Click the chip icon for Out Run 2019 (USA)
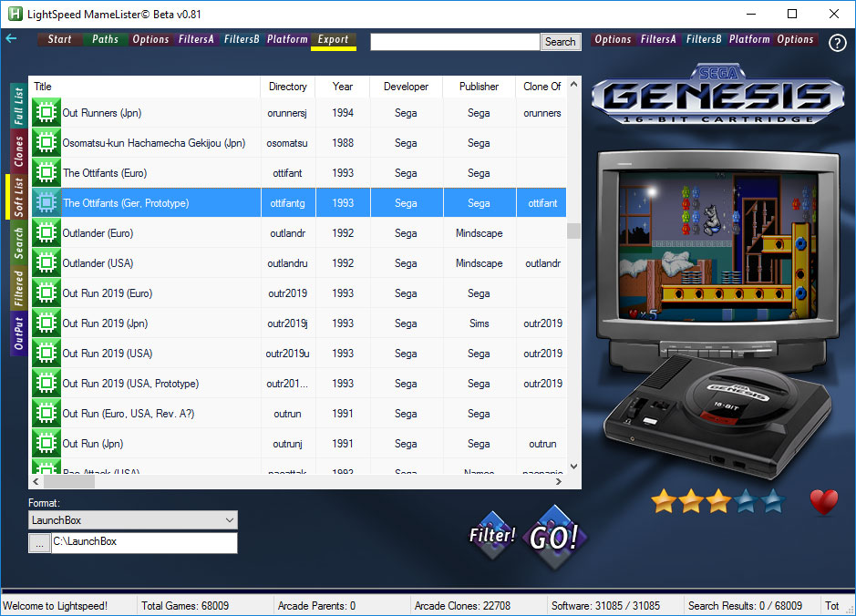The width and height of the screenshot is (856, 616). click(x=46, y=353)
